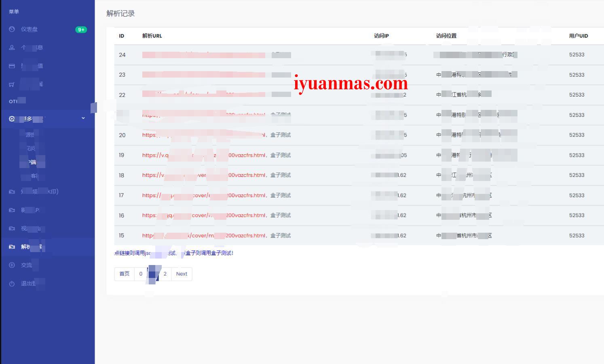
Task: Click ID cell 22
Action: 122,95
